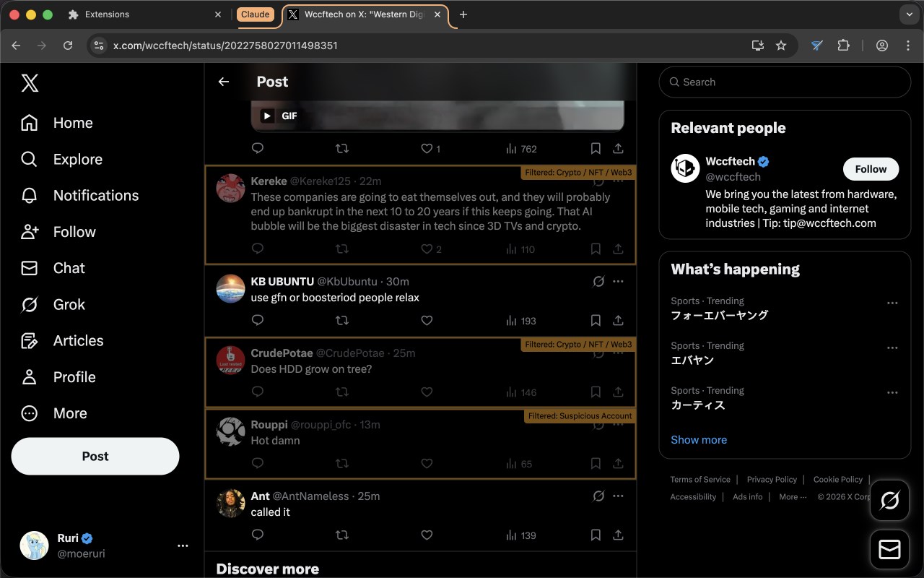Reply to CrudePotae's post
Image resolution: width=924 pixels, height=578 pixels.
click(258, 392)
